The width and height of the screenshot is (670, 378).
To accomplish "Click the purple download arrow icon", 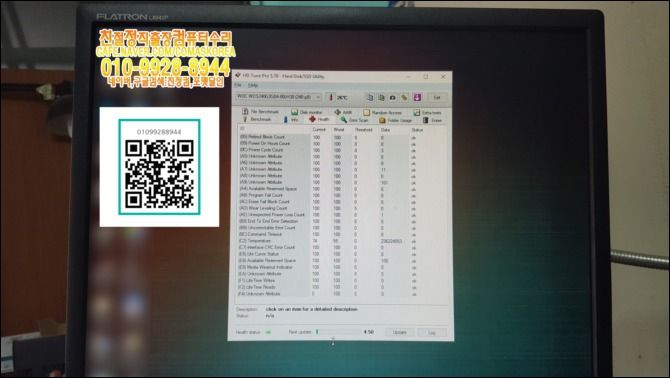I will coord(417,97).
